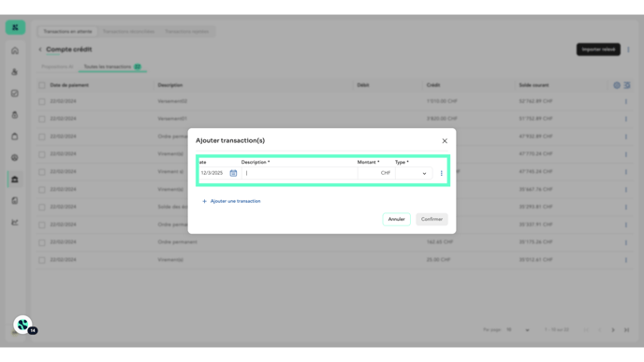The height and width of the screenshot is (362, 644).
Task: Click the Ajouter une transaction link
Action: 231,201
